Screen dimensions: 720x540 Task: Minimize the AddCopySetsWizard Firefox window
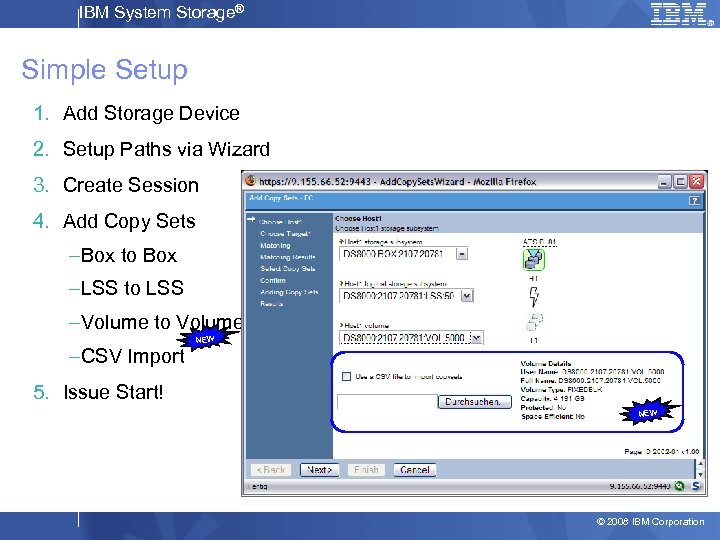coord(664,182)
